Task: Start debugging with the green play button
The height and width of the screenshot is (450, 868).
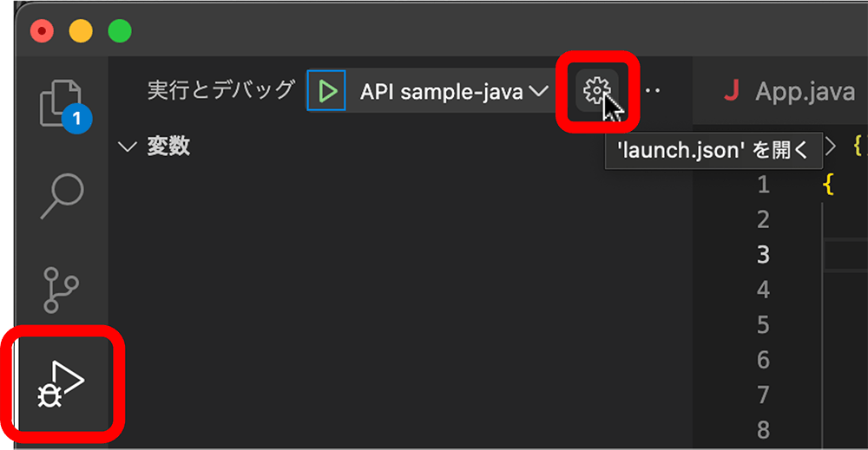Action: click(x=326, y=90)
